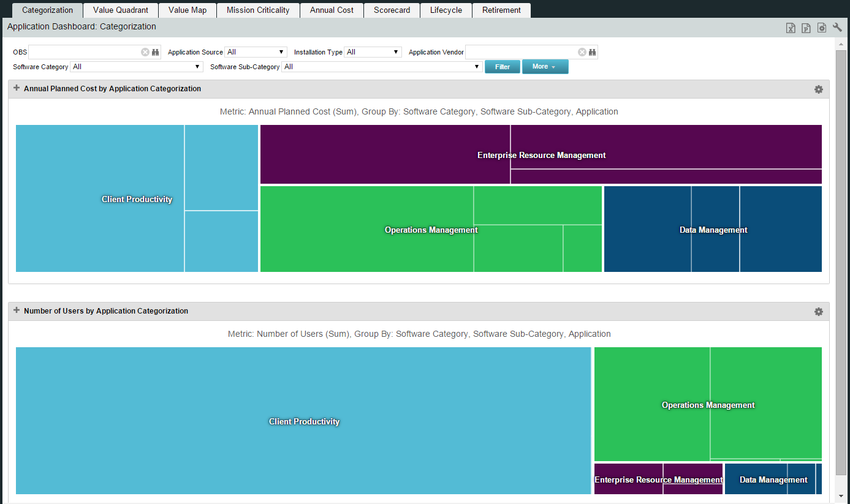Open the Value Map tab

click(188, 10)
